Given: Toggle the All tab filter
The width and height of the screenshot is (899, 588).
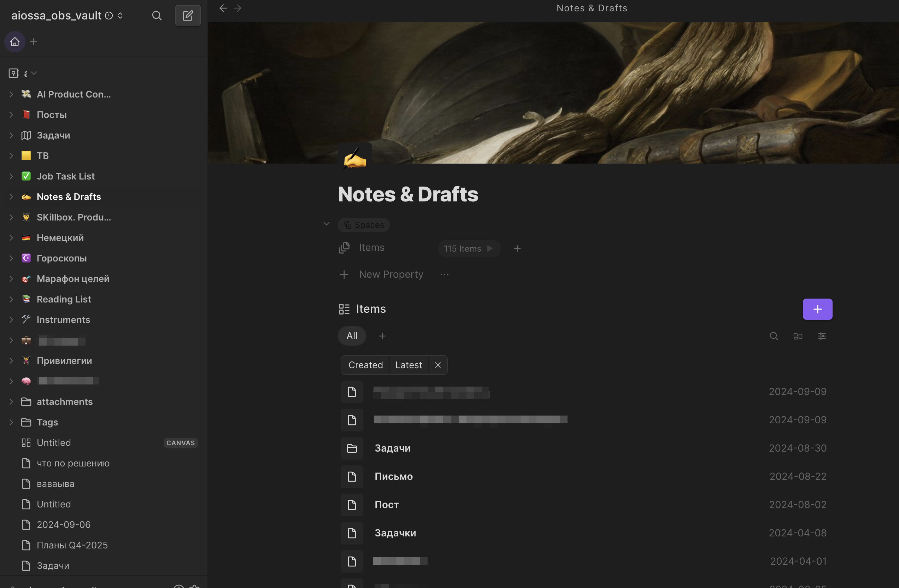Looking at the screenshot, I should point(352,336).
